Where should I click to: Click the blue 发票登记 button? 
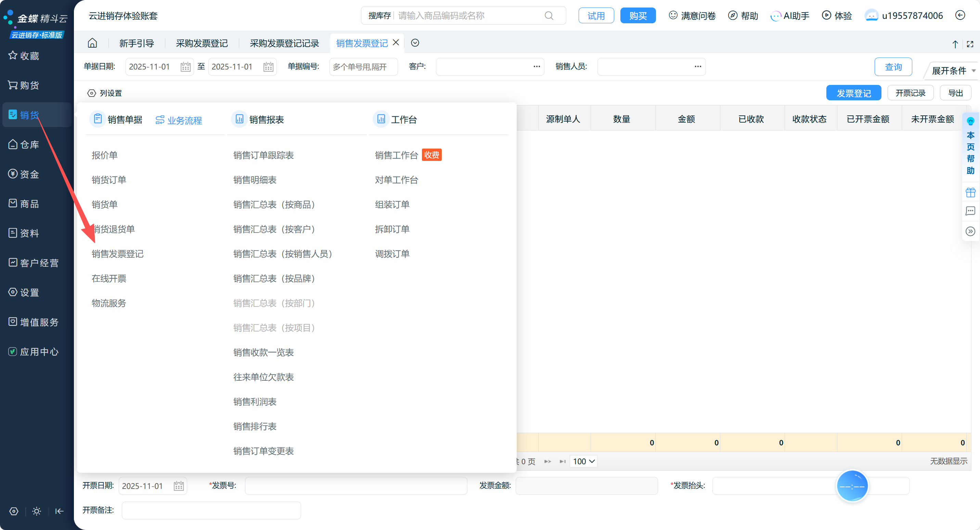tap(853, 93)
